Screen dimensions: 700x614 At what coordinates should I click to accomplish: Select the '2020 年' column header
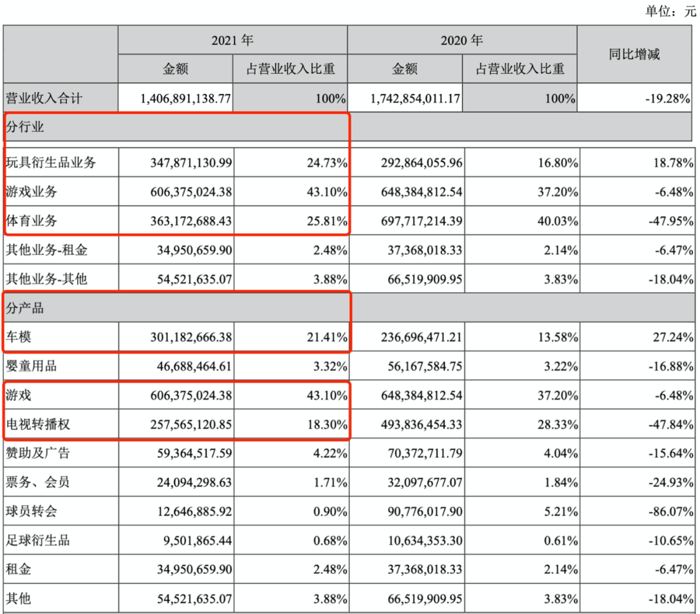462,41
